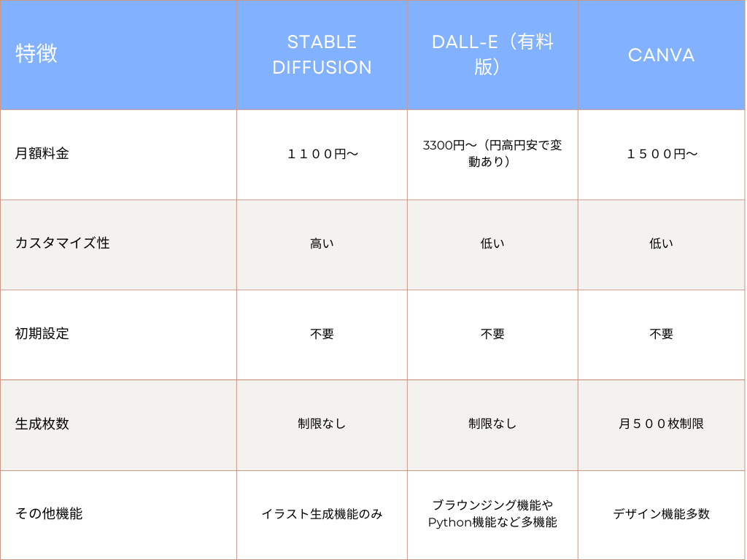Click the 3300円～（円高円安で変動あり） cell

[x=492, y=153]
